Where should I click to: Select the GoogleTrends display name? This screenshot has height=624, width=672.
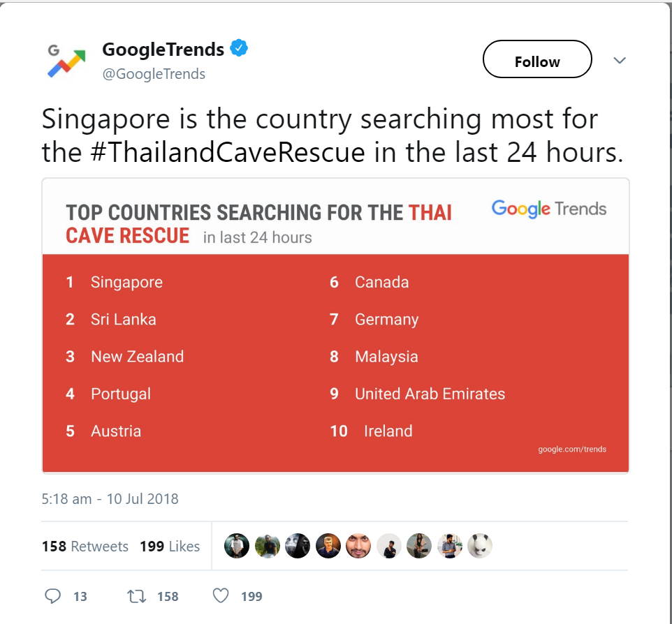pos(162,49)
